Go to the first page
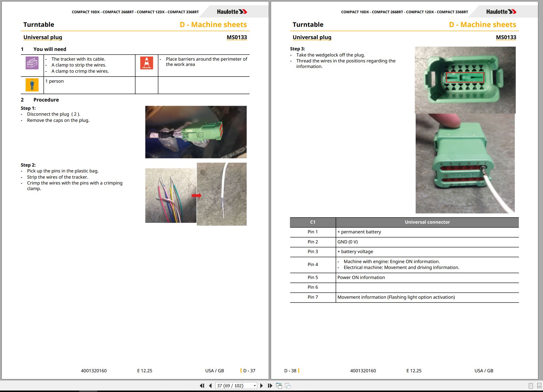This screenshot has height=392, width=543. coord(202,386)
